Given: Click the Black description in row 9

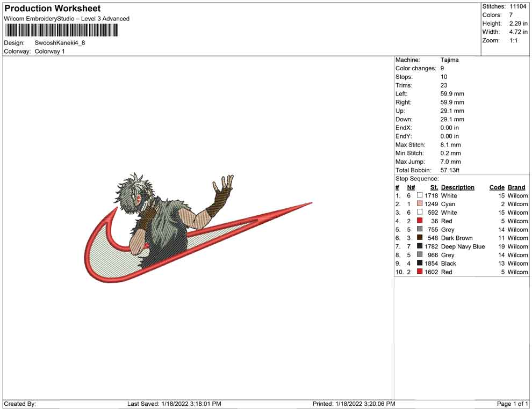Looking at the screenshot, I should click(x=449, y=264).
